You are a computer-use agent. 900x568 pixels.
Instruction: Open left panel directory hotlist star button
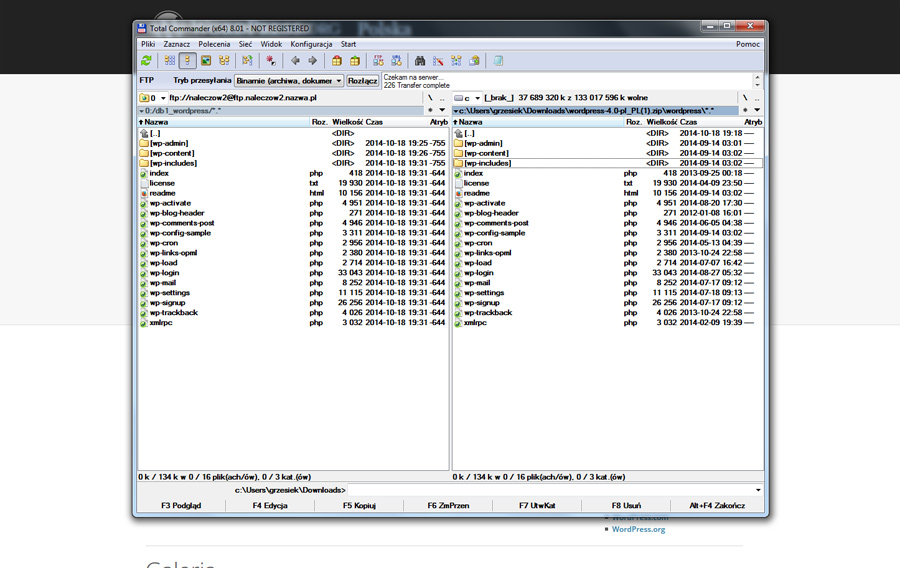(430, 110)
